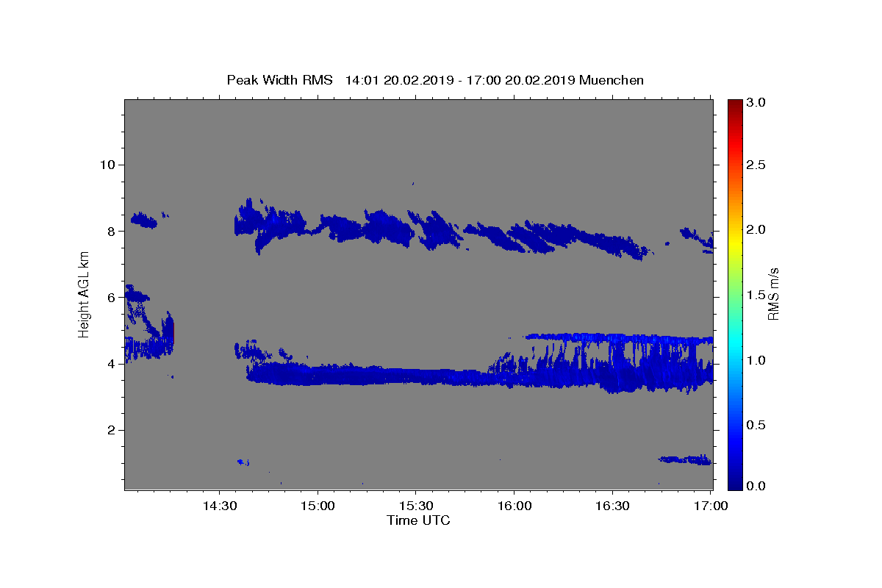The height and width of the screenshot is (588, 882).
Task: Click the dark red top of the colorbar
Action: 734,104
